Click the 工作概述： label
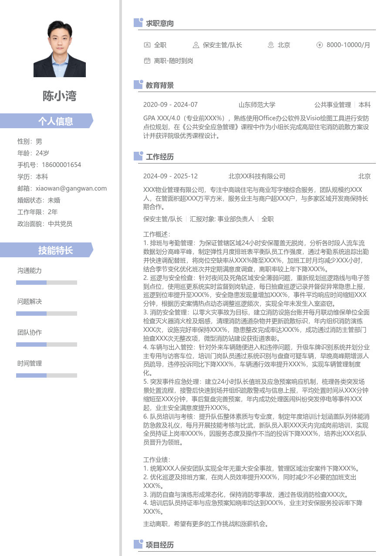The image size is (392, 556). [157, 234]
